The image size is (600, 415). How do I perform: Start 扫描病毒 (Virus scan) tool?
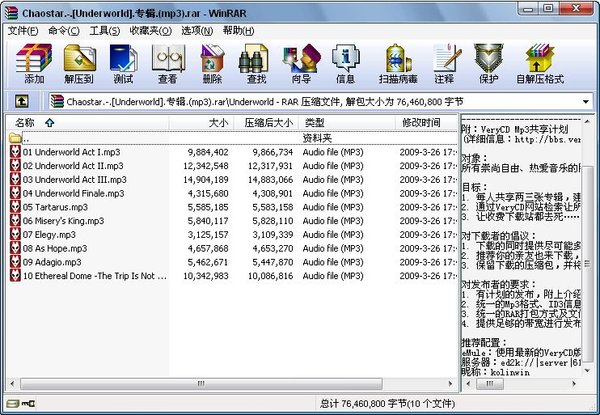(398, 63)
